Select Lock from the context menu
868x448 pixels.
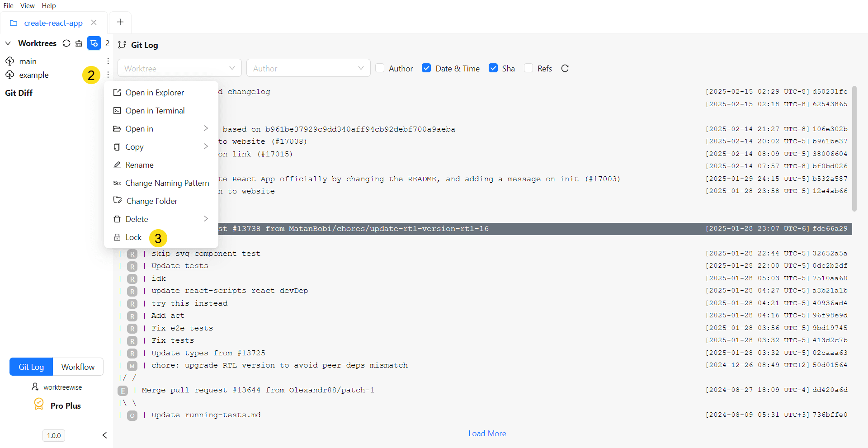(x=133, y=237)
